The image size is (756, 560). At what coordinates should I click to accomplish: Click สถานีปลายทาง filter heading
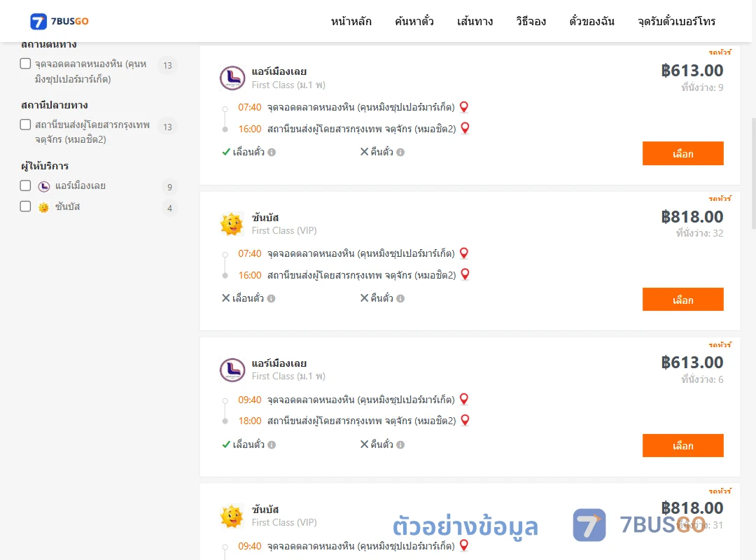pyautogui.click(x=55, y=105)
